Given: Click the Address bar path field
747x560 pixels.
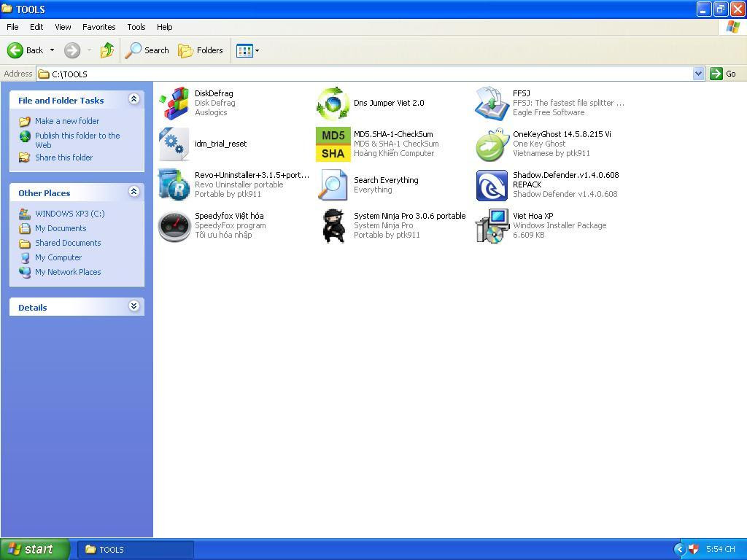Looking at the screenshot, I should pyautogui.click(x=365, y=74).
